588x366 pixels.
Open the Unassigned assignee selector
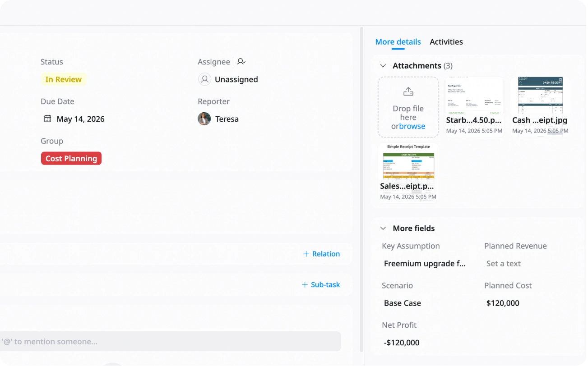pos(228,79)
